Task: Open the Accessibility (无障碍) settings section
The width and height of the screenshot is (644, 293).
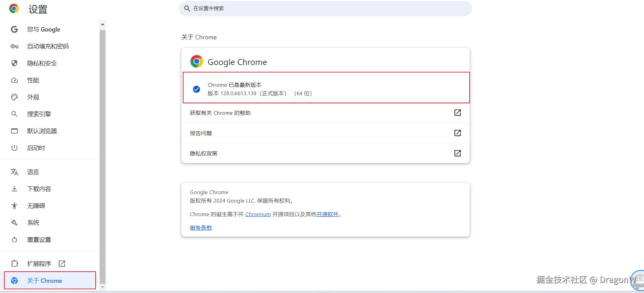Action: tap(36, 206)
